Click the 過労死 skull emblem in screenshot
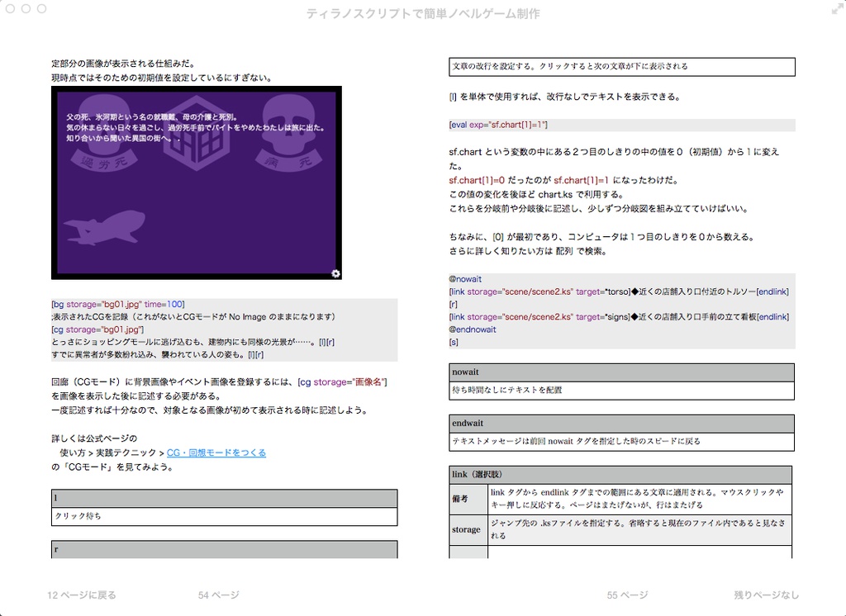846x616 pixels. point(102,132)
